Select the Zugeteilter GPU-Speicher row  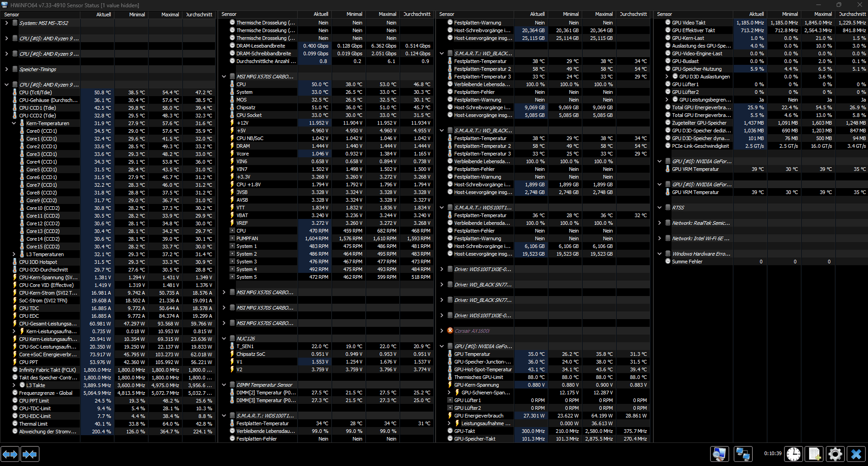[x=761, y=123]
